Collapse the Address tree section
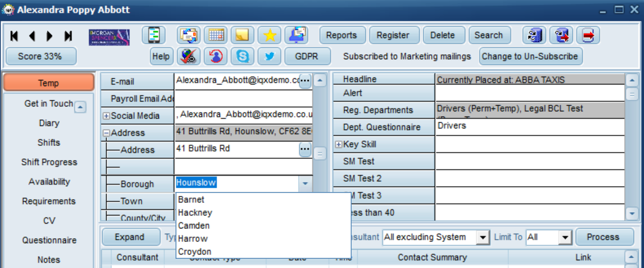The image size is (644, 268). point(107,133)
